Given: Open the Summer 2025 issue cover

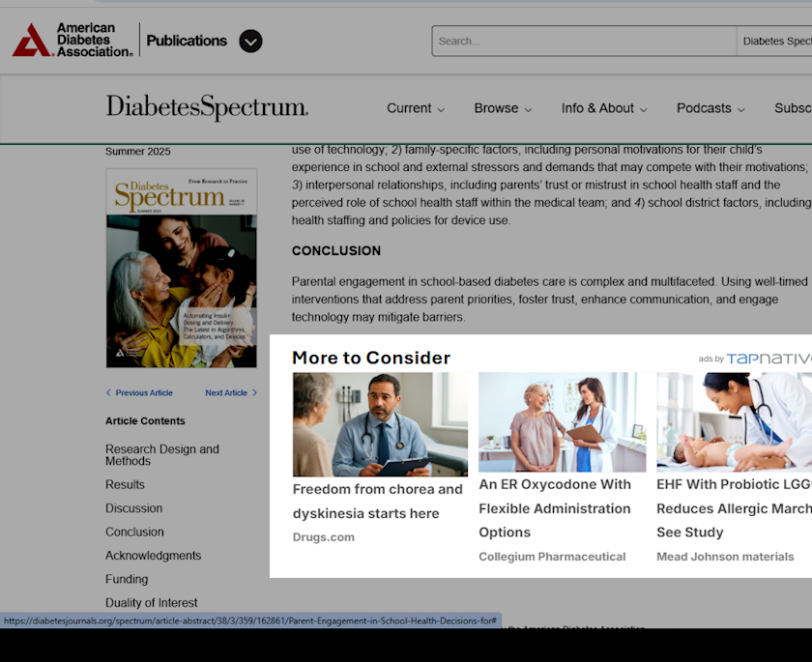Looking at the screenshot, I should coord(182,269).
